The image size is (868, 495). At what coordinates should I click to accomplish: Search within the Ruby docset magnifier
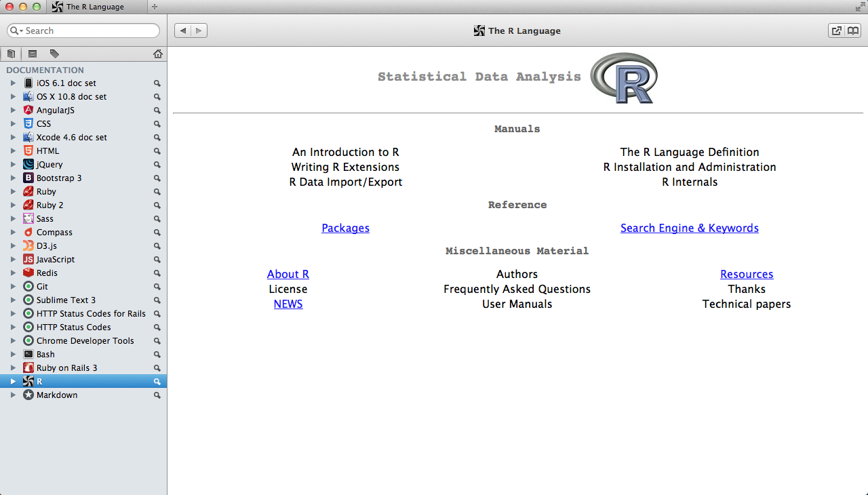[x=157, y=192]
